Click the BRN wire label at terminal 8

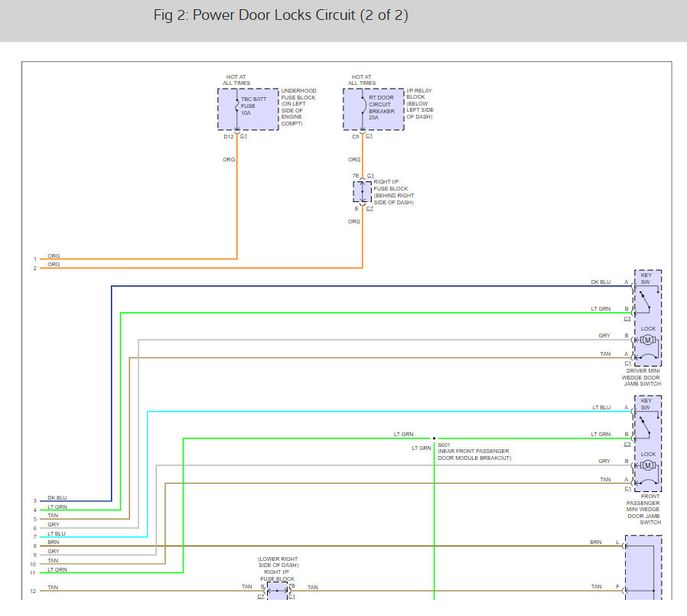(x=53, y=543)
